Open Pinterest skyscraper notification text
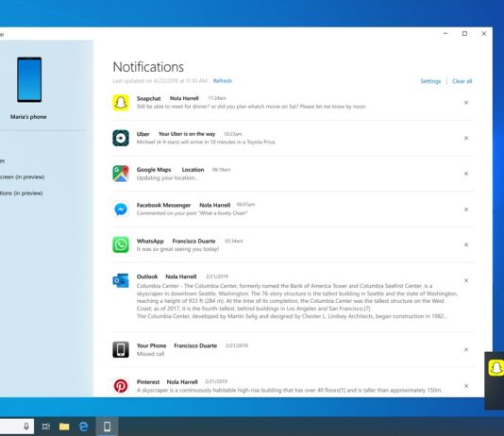 [x=290, y=390]
